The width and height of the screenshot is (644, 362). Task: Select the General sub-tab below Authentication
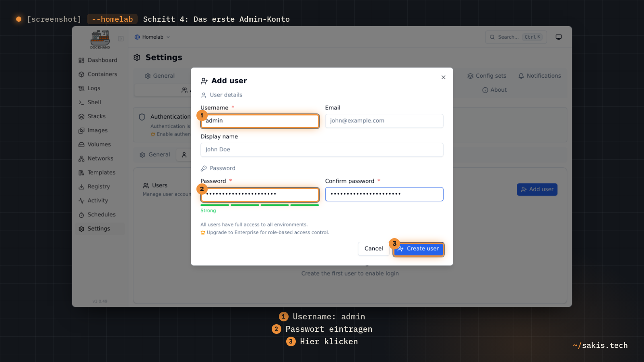[x=155, y=155]
